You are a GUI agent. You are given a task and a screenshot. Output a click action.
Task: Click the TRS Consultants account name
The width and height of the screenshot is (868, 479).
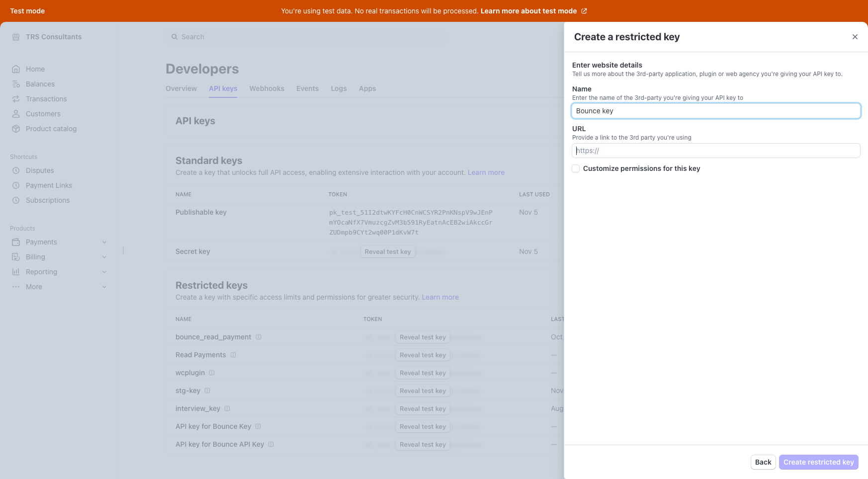coord(54,37)
